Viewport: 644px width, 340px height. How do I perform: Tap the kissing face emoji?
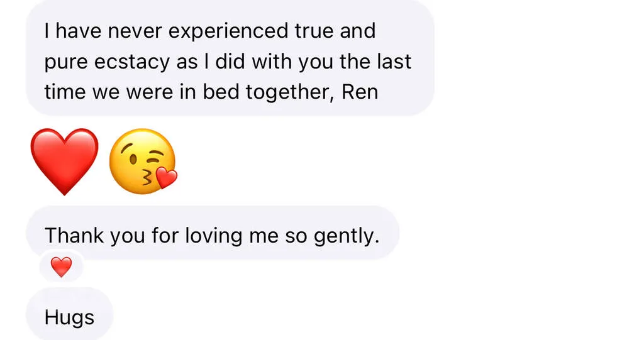143,161
